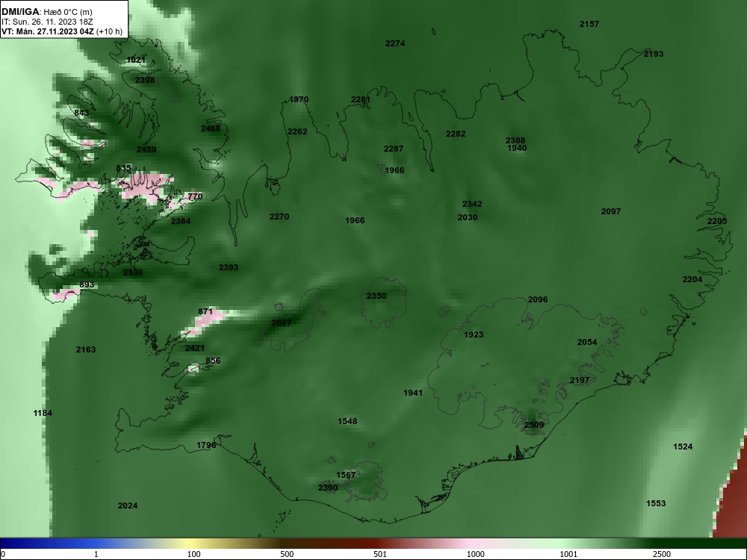Viewport: 747px width, 560px height.
Task: Click the value 893
Action: click(x=87, y=284)
